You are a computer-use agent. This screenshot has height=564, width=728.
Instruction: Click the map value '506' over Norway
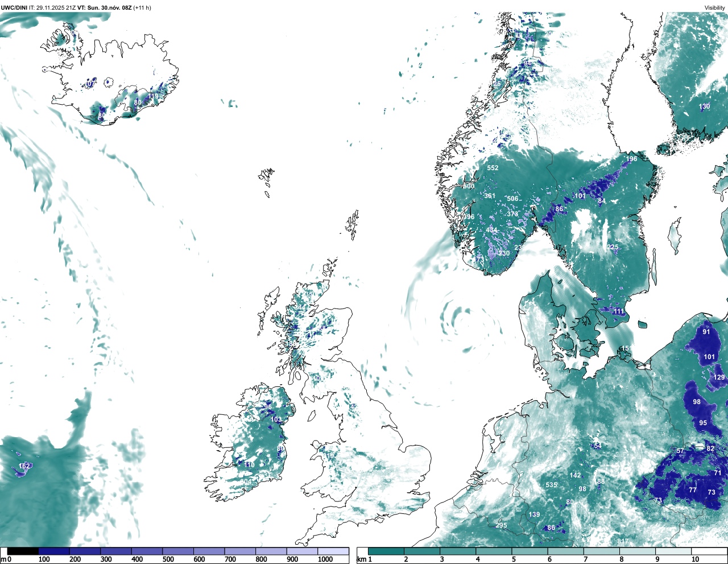click(x=512, y=199)
